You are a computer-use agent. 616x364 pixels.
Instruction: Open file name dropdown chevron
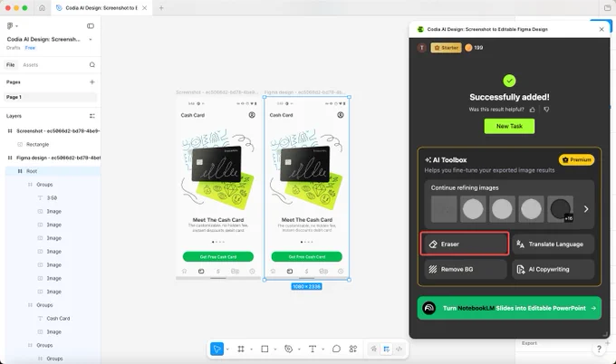point(91,39)
